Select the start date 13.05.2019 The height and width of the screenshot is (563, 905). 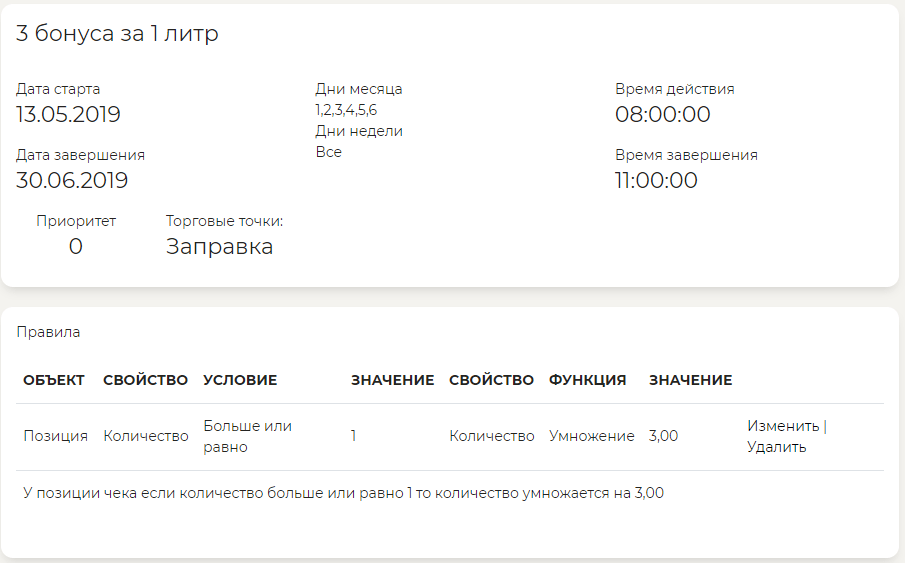point(68,114)
